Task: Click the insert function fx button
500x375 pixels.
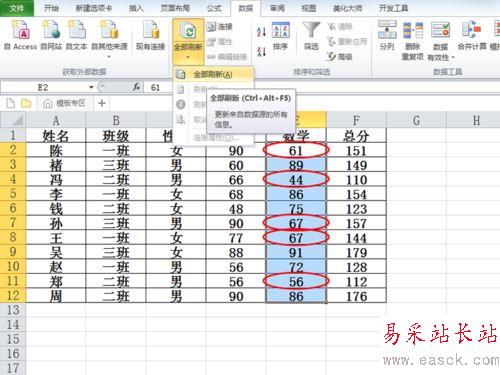Action: (x=136, y=87)
